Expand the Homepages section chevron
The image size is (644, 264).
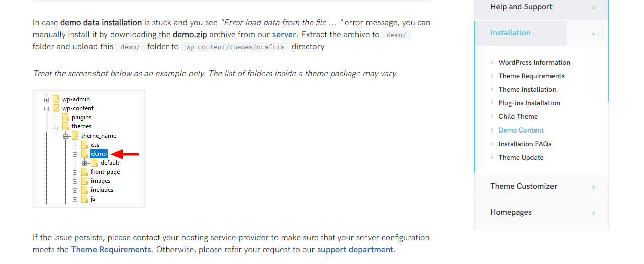pos(593,213)
